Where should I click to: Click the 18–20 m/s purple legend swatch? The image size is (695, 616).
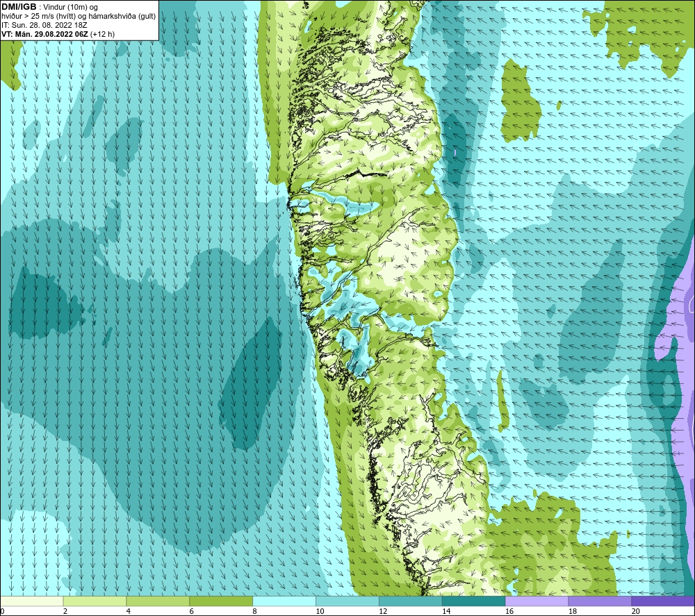600,601
